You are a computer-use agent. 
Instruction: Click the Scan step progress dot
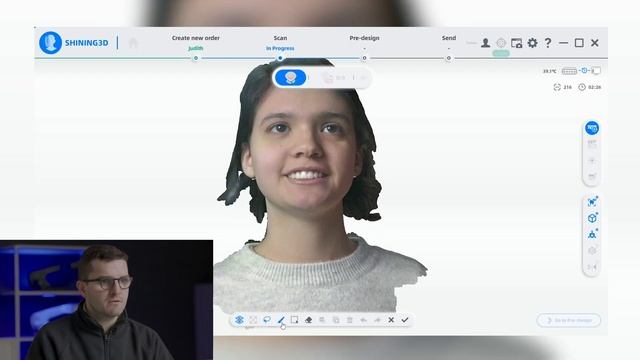pos(280,58)
